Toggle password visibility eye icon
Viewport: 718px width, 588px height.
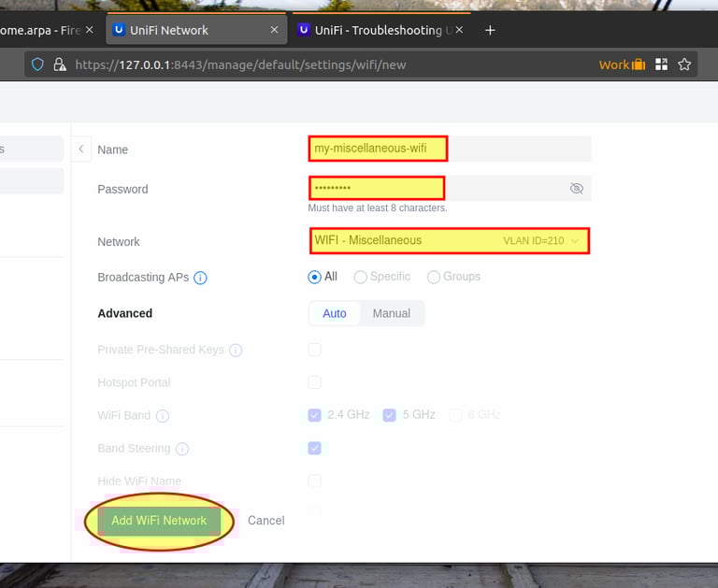(577, 188)
